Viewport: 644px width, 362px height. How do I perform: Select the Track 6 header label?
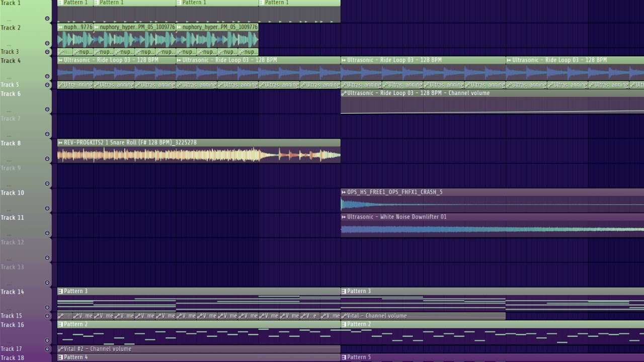click(11, 94)
